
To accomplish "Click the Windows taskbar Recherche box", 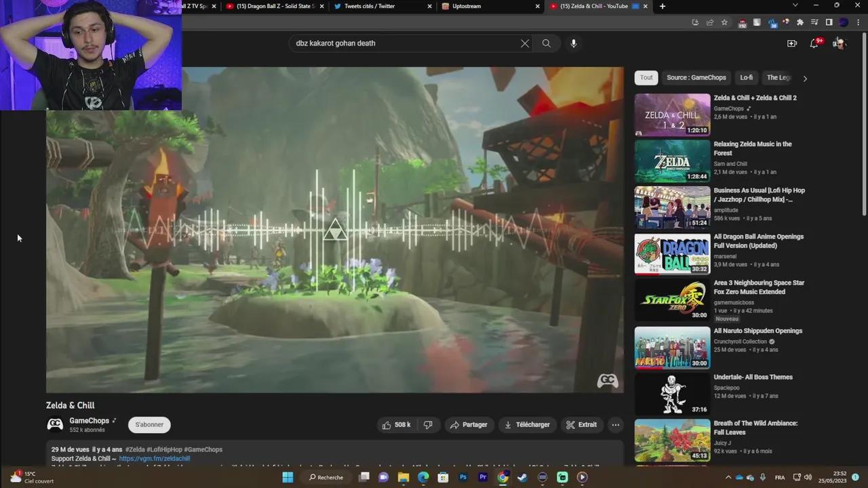I will [326, 477].
